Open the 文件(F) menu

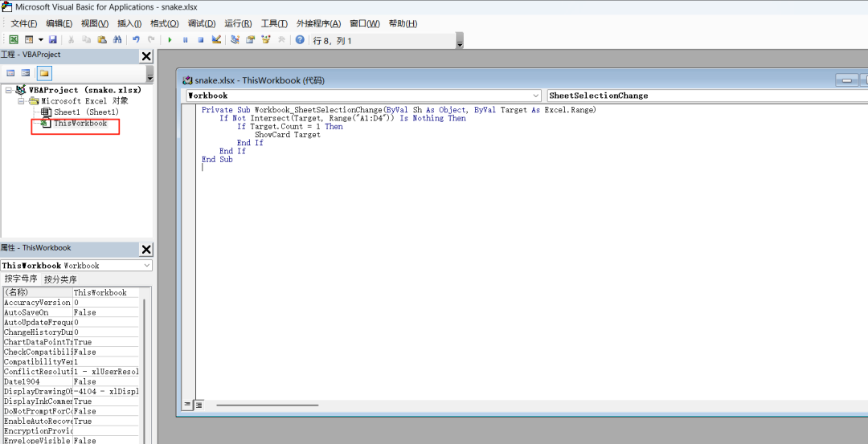(x=24, y=23)
